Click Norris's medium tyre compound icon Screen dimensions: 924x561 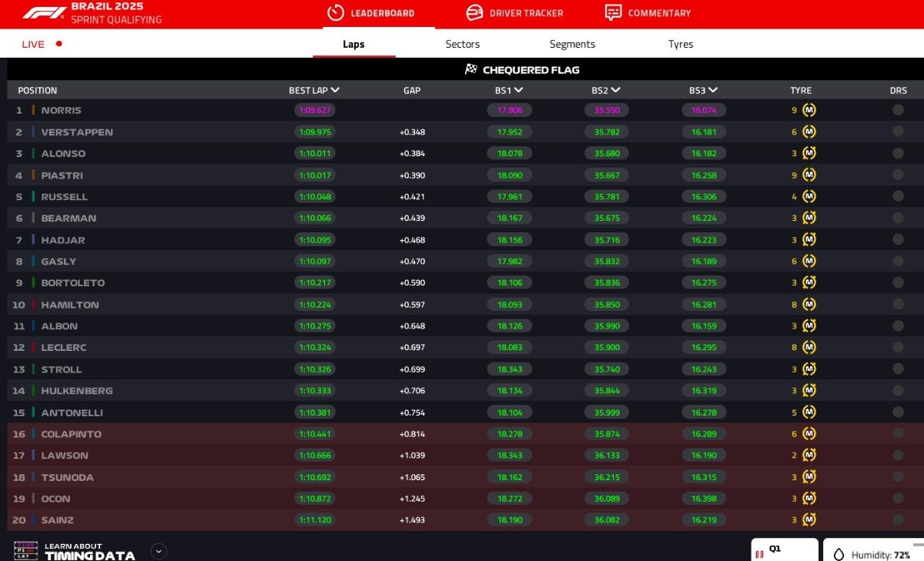(x=808, y=110)
